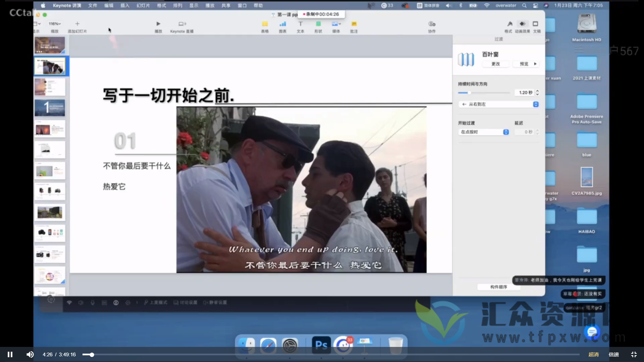
Task: Open the 帮助 menu
Action: pyautogui.click(x=258, y=5)
